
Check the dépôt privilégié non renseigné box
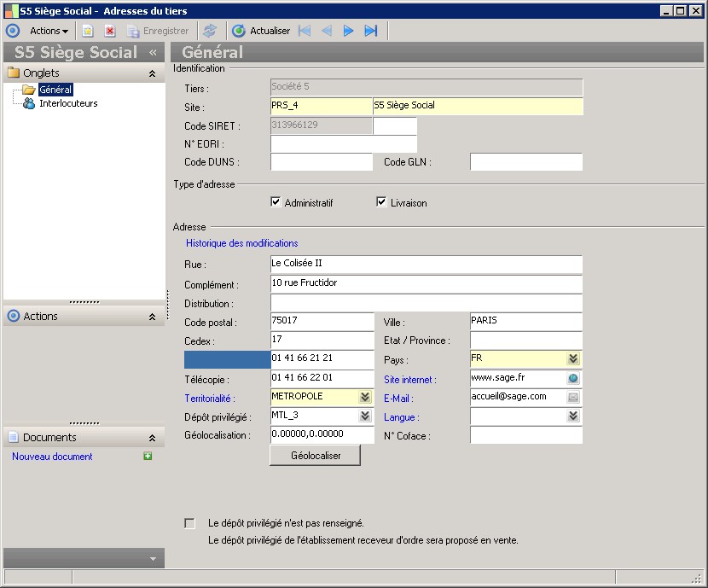point(189,523)
